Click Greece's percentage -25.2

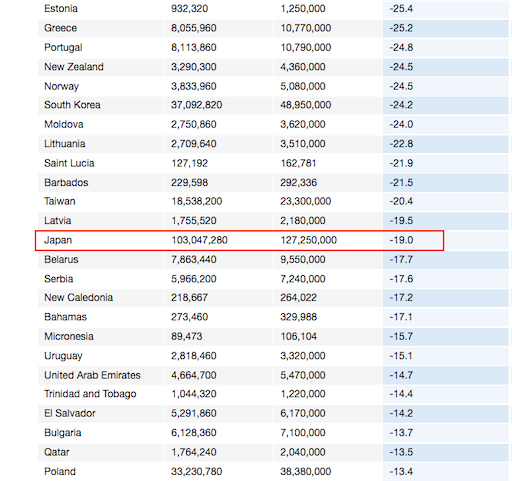tap(401, 28)
